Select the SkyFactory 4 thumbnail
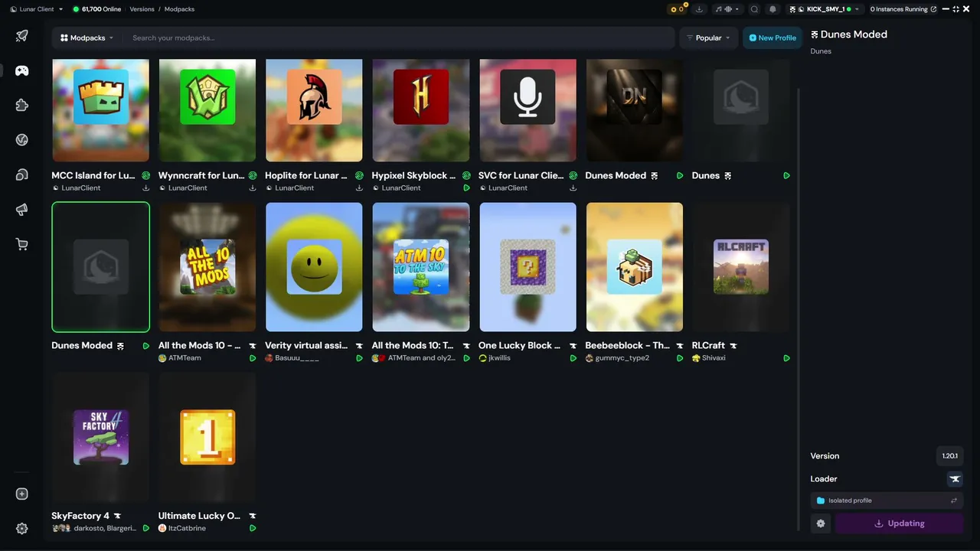Viewport: 980px width, 551px height. click(x=100, y=437)
